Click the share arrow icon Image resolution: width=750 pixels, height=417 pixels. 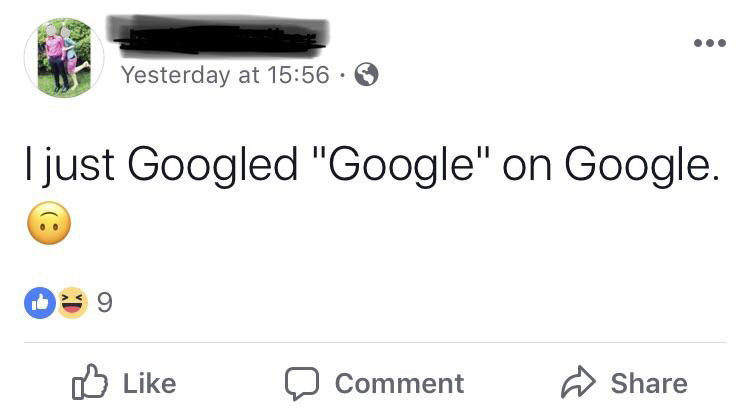coord(577,383)
